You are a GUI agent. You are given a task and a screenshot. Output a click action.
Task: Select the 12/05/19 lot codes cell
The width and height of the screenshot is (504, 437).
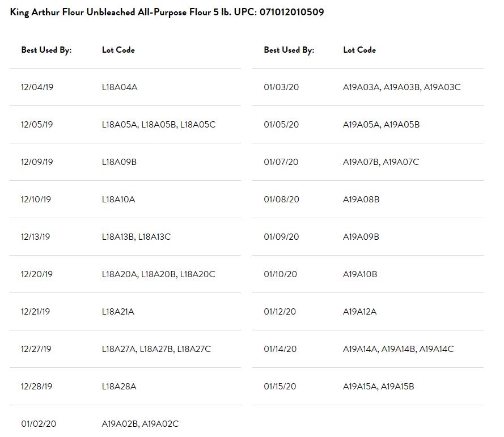pos(159,125)
